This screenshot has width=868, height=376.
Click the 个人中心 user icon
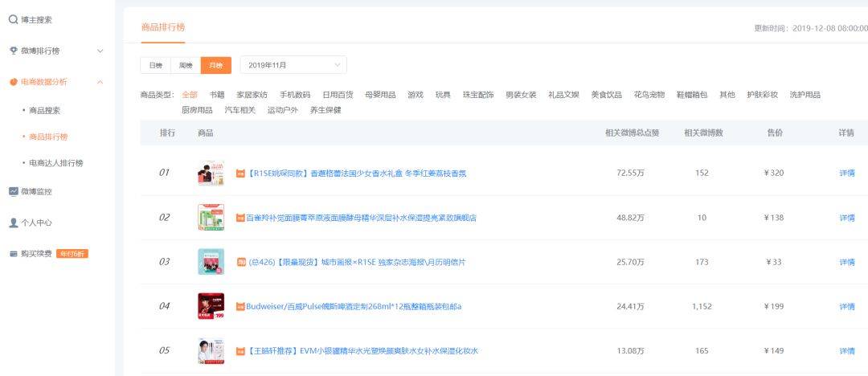pyautogui.click(x=13, y=223)
